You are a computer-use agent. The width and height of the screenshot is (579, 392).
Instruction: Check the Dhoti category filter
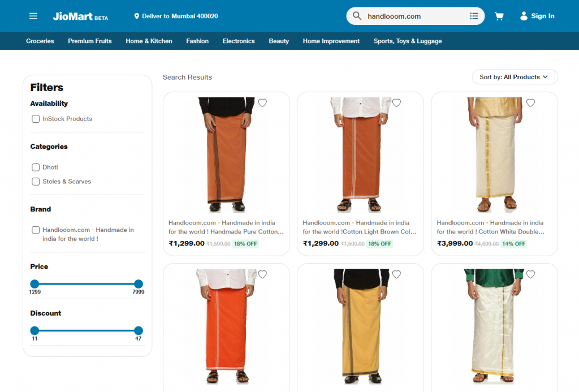coord(36,167)
